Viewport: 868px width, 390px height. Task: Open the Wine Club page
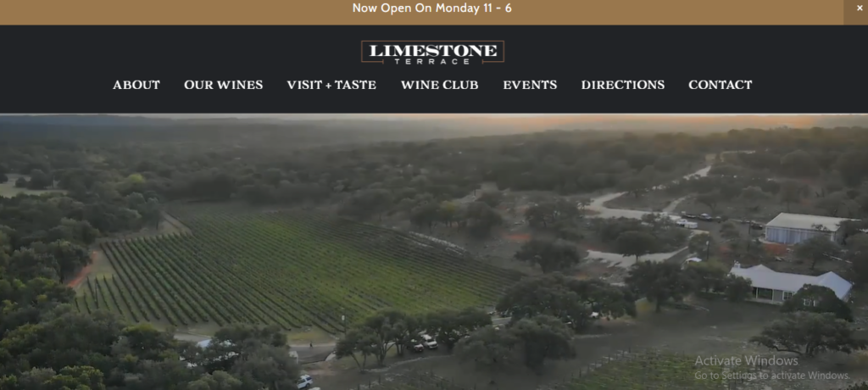440,86
